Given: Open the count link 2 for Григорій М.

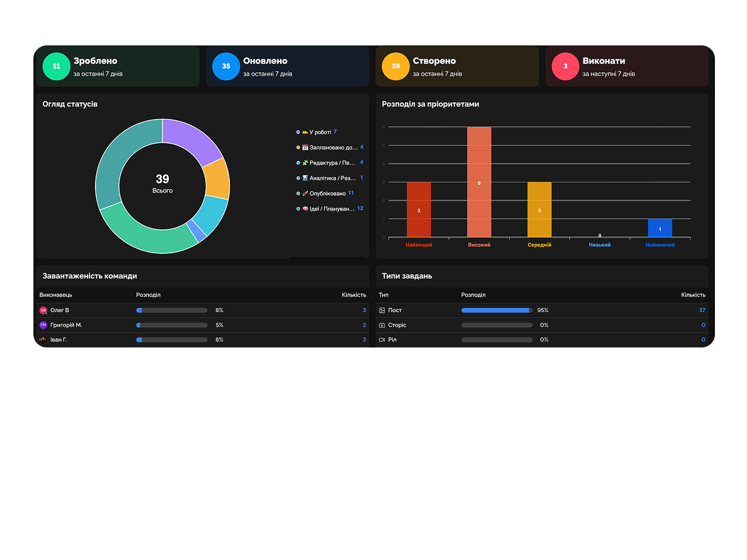Looking at the screenshot, I should point(364,325).
